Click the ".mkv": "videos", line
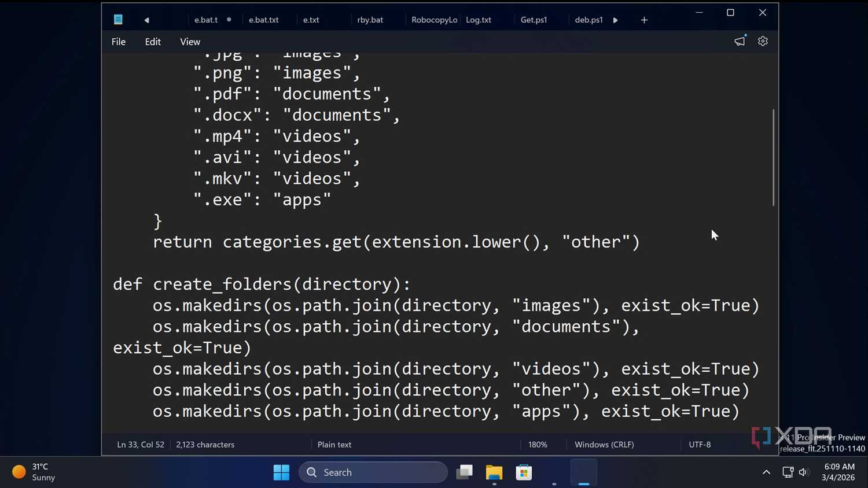Image resolution: width=868 pixels, height=488 pixels. tap(277, 179)
